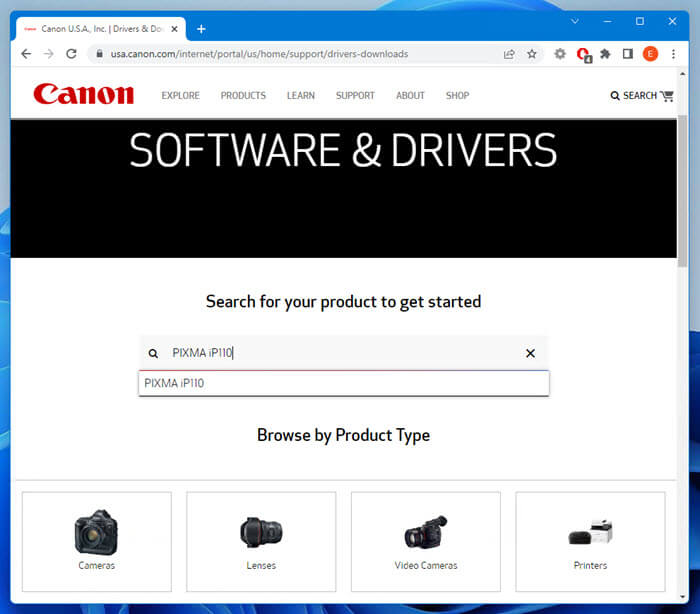This screenshot has height=614, width=700.
Task: View site info via padlock icon
Action: click(x=100, y=54)
